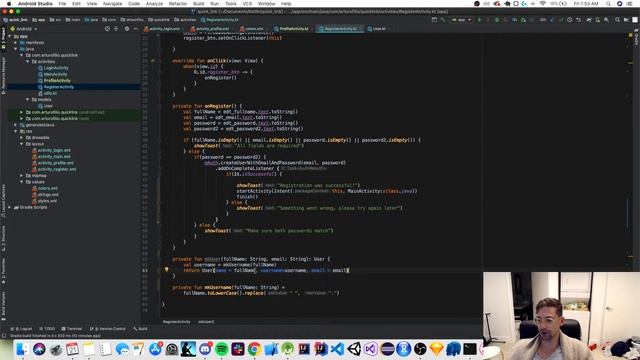This screenshot has width=640, height=360.
Task: Click the VCS history clock icon in toolbar
Action: pos(569,20)
